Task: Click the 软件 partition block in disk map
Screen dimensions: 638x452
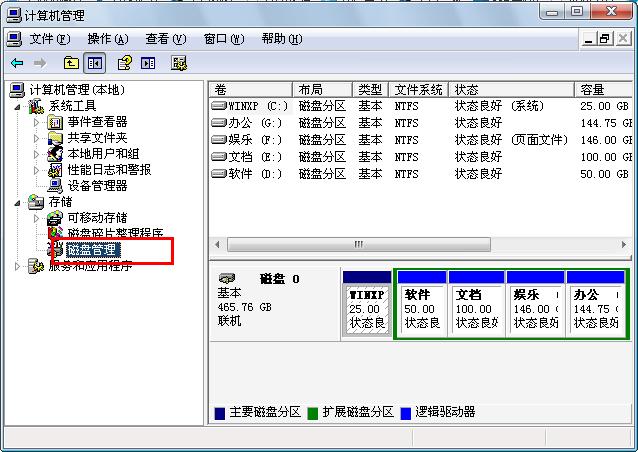Action: (421, 308)
